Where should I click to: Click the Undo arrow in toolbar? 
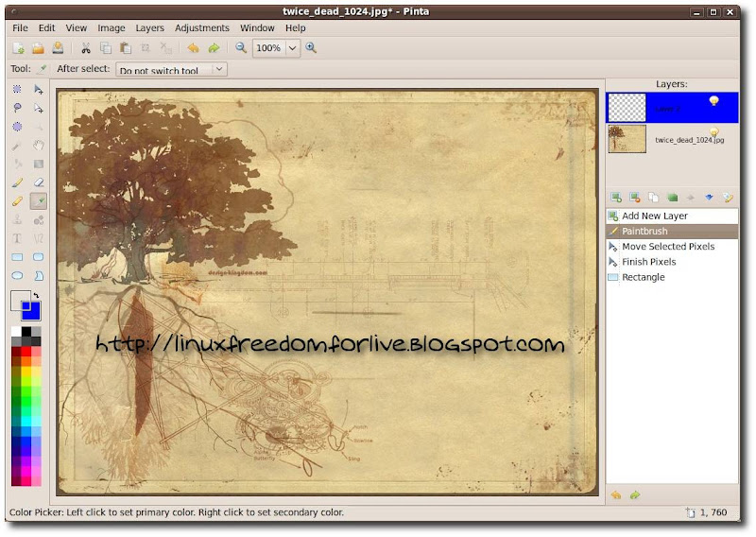194,48
